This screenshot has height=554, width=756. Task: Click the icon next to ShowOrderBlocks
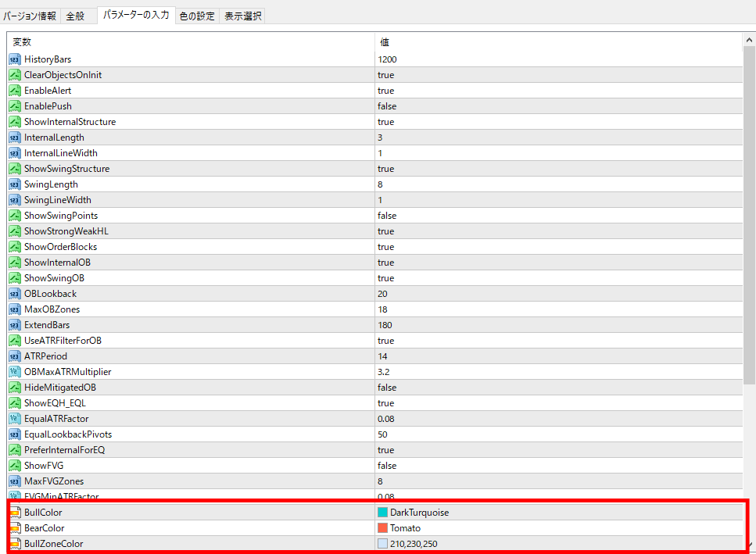coord(15,247)
